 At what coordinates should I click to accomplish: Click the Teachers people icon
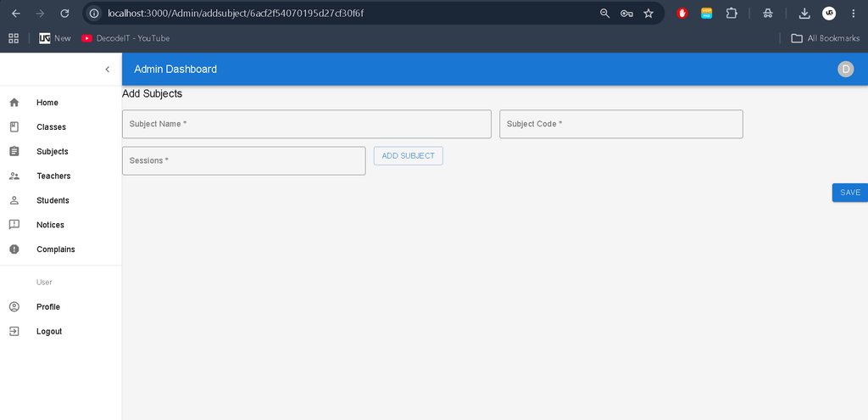(x=14, y=176)
